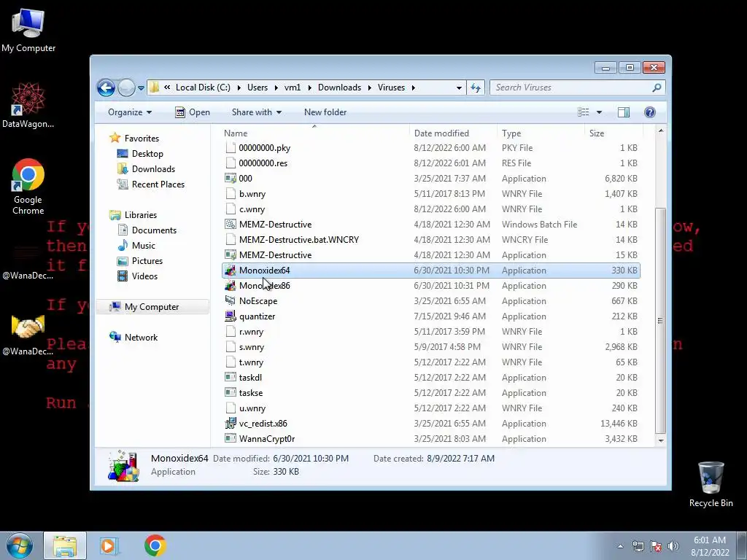The height and width of the screenshot is (560, 747).
Task: Expand the breadcrumb arrow after Viruses
Action: pyautogui.click(x=413, y=87)
